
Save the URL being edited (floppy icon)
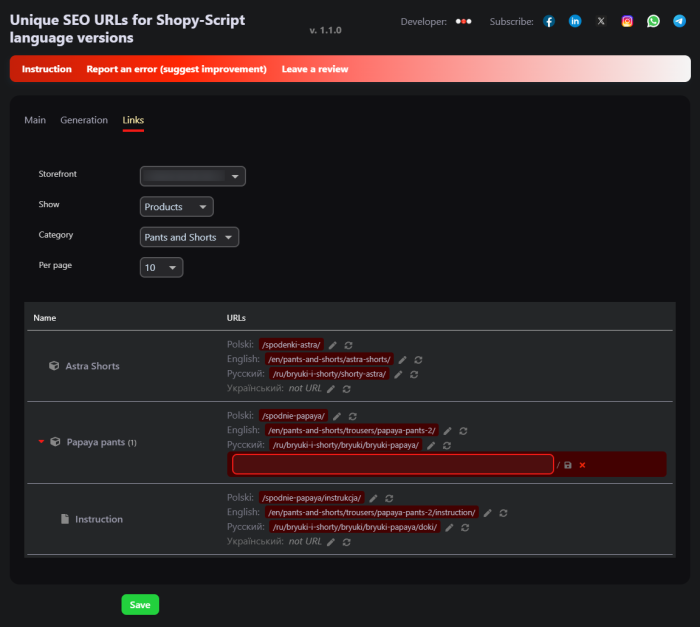568,465
